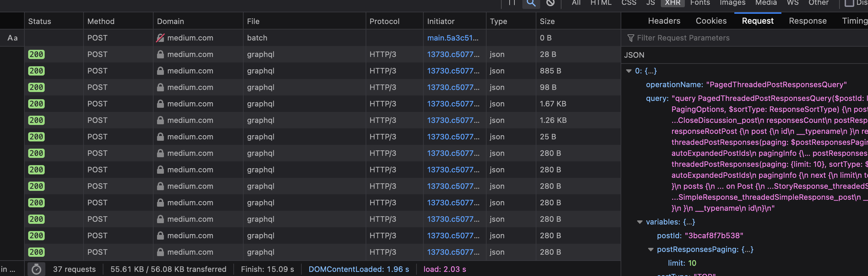Open the 13730.c5077... link in the 885 B row
The height and width of the screenshot is (276, 868).
[453, 71]
